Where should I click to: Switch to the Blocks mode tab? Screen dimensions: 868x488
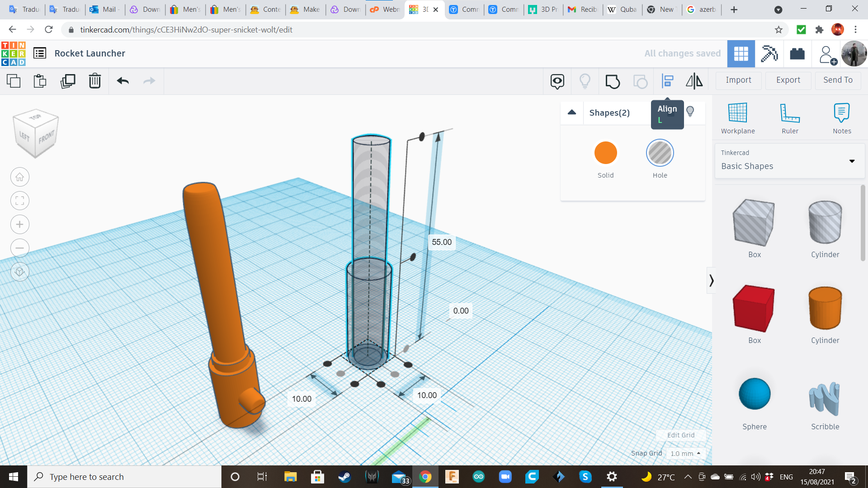769,54
